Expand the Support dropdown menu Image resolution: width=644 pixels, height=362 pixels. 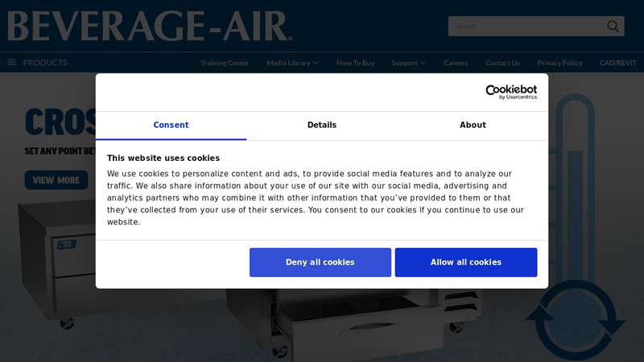(x=408, y=63)
